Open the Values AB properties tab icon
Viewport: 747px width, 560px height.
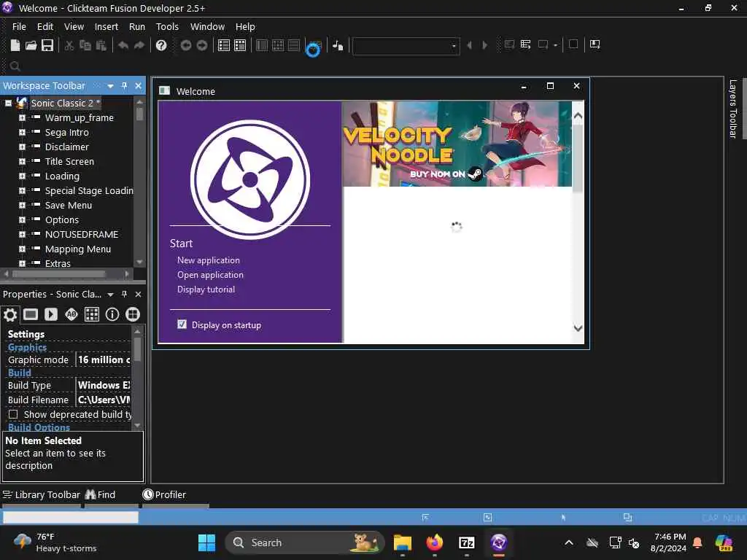click(x=71, y=314)
